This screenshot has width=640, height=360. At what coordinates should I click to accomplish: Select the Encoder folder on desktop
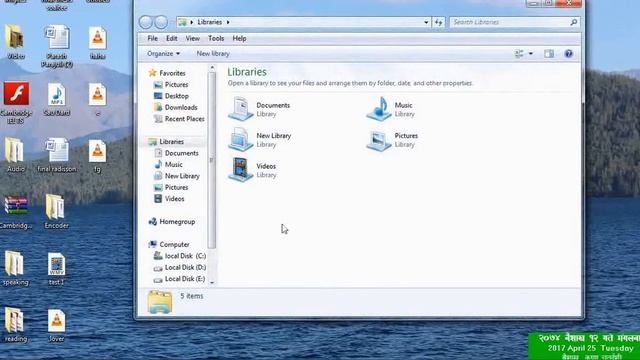pyautogui.click(x=56, y=211)
